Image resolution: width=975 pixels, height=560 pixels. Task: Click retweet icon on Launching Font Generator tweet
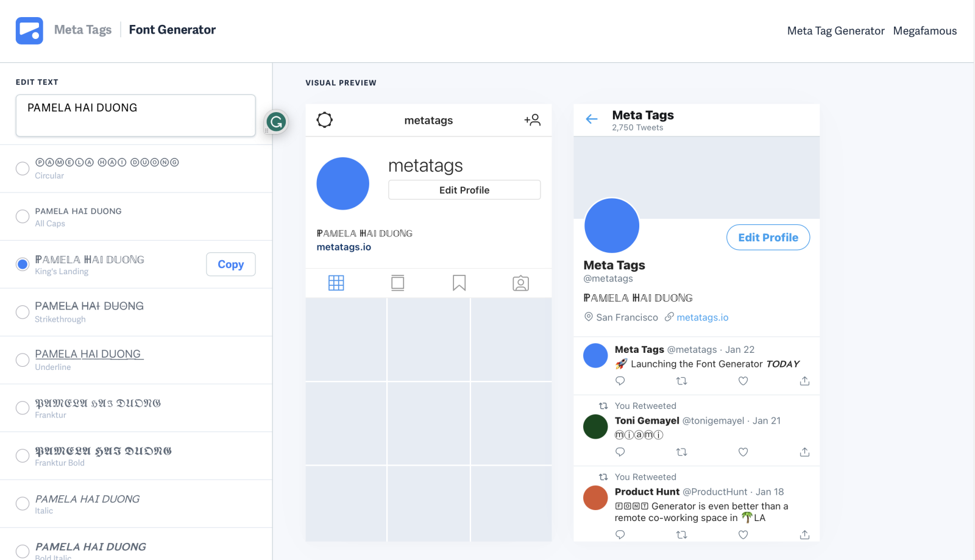click(682, 381)
